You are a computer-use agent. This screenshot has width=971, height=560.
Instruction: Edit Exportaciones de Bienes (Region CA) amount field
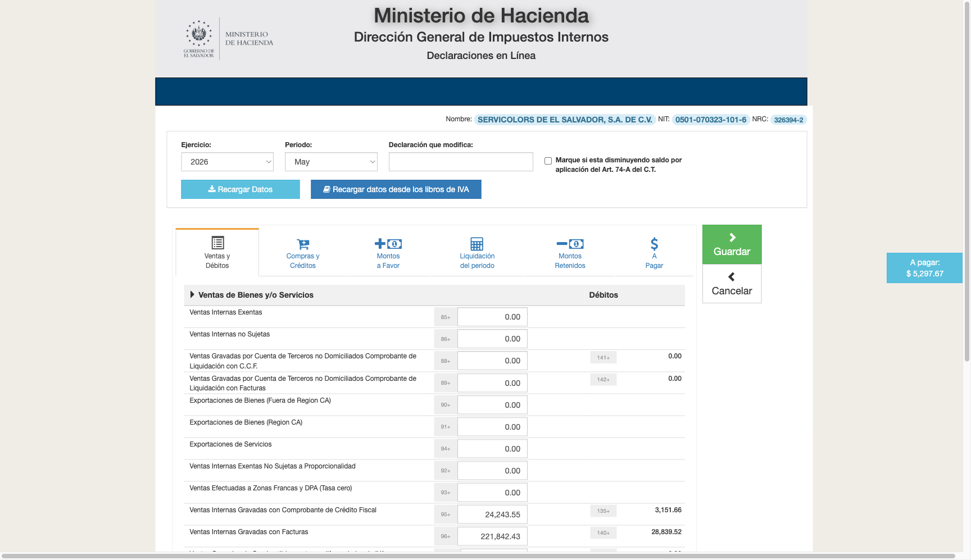tap(492, 427)
